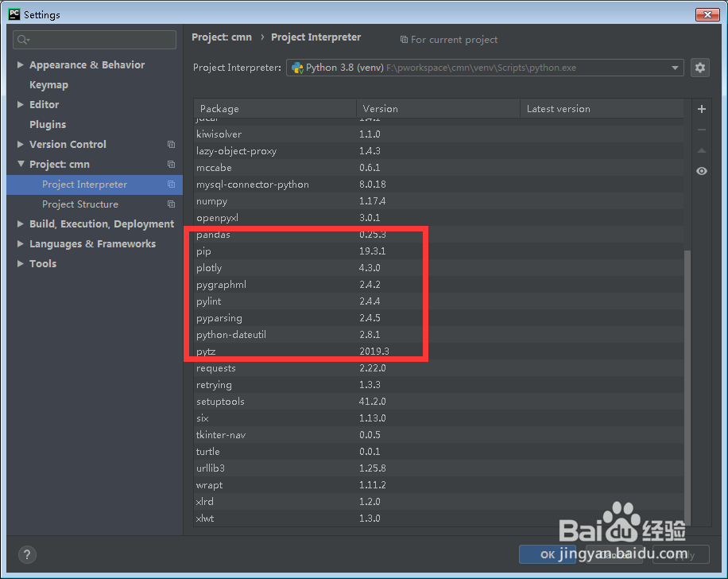Click the minus icon to uninstall package
Image resolution: width=728 pixels, height=579 pixels.
[x=702, y=130]
